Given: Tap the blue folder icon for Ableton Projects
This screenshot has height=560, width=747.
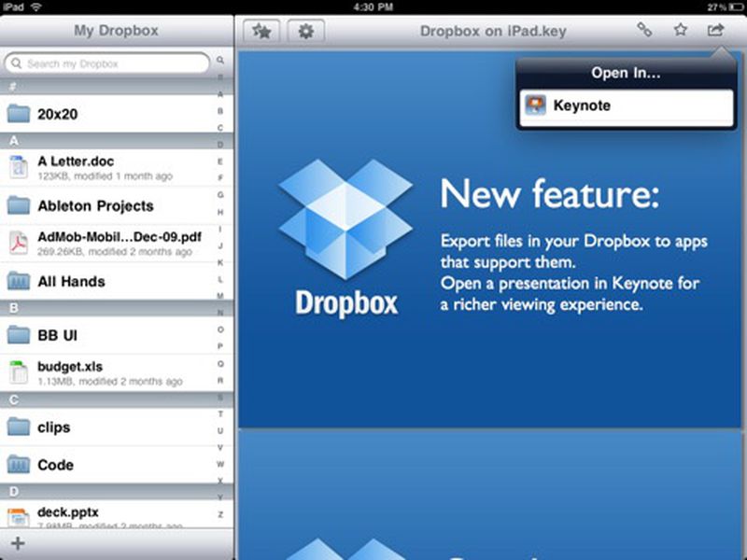Looking at the screenshot, I should pos(19,205).
